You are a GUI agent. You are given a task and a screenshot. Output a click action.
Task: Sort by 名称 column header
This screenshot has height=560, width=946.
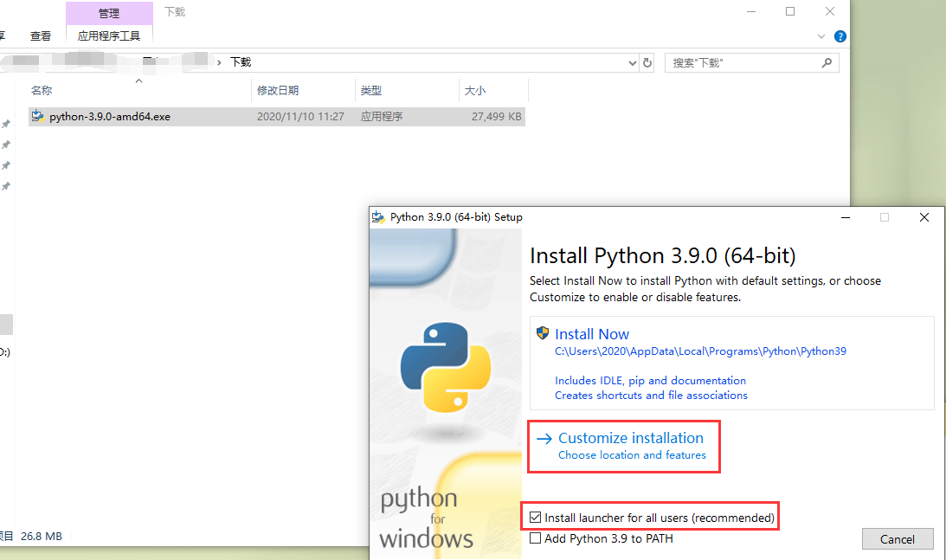pos(42,91)
